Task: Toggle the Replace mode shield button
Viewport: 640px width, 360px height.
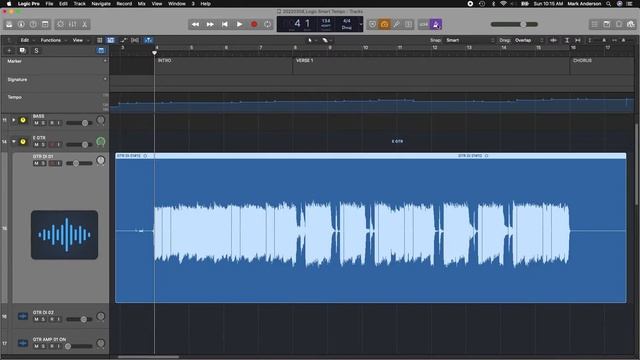Action: 372,24
